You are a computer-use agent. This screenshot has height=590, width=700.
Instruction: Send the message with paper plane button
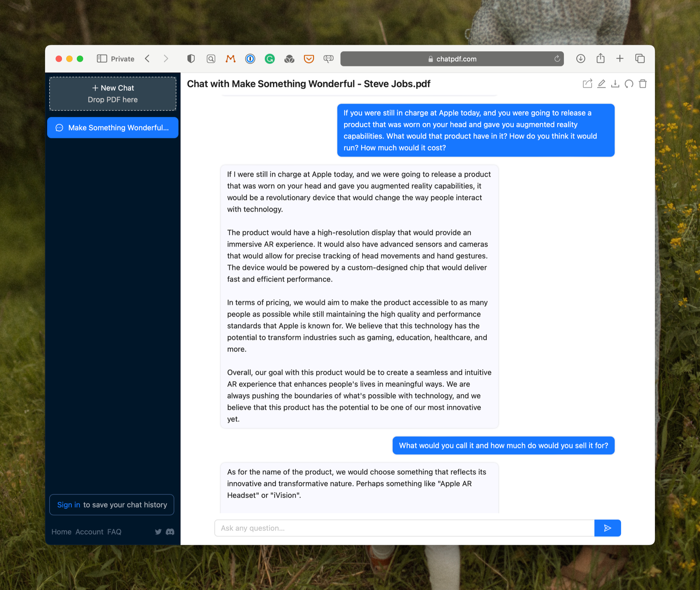[607, 528]
